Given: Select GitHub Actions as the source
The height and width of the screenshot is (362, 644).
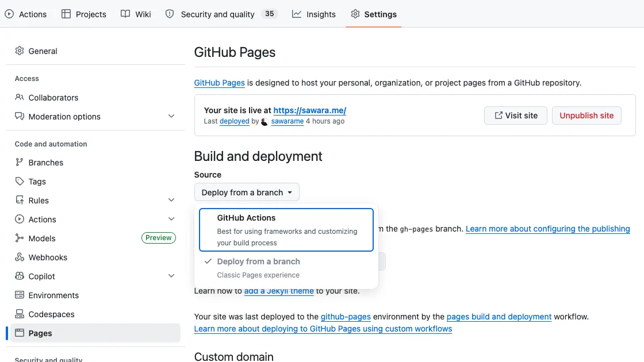Looking at the screenshot, I should 286,229.
